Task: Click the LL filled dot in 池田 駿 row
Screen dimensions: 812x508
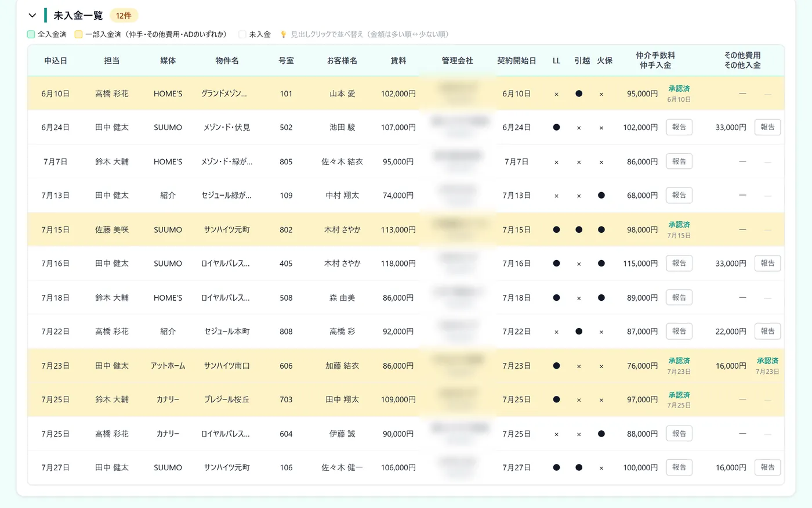Action: (557, 127)
